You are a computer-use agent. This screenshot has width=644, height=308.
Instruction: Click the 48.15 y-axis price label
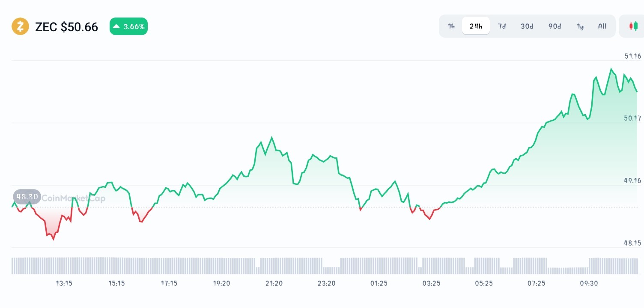point(632,243)
